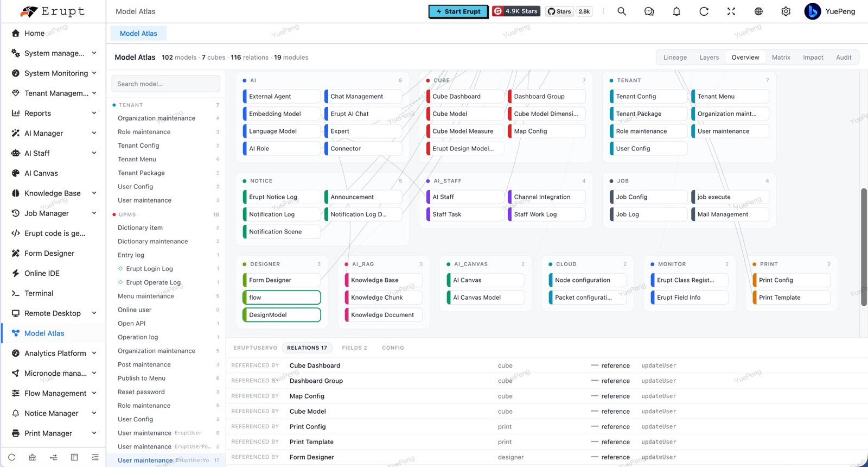Click the AI Canvas palette icon
Screen dimensions: 868x467
(x=16, y=173)
